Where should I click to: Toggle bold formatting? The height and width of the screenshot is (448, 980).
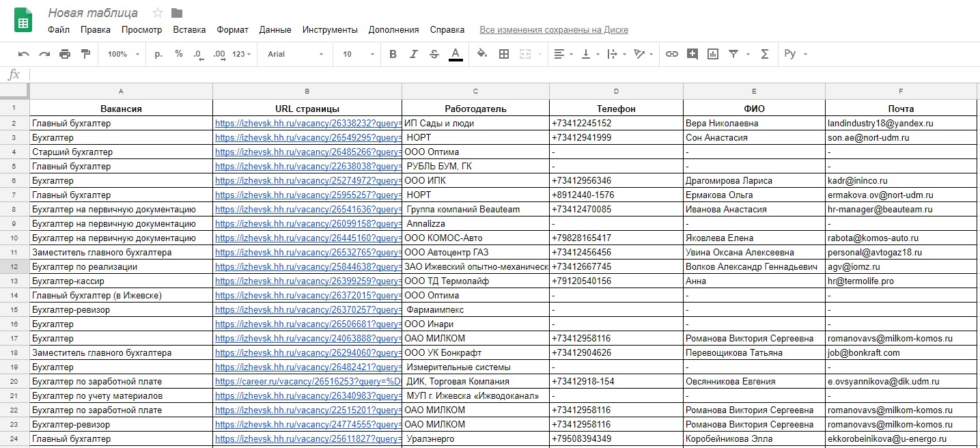coord(393,54)
